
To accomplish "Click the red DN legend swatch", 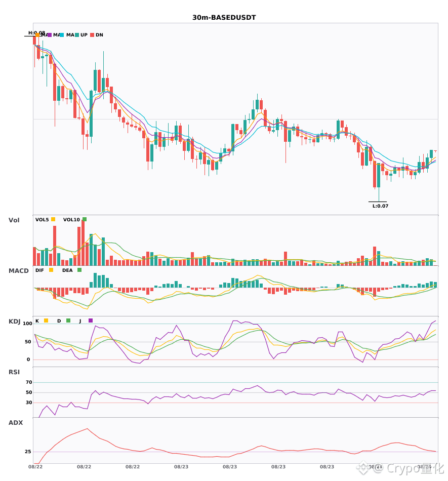I will 92,35.
